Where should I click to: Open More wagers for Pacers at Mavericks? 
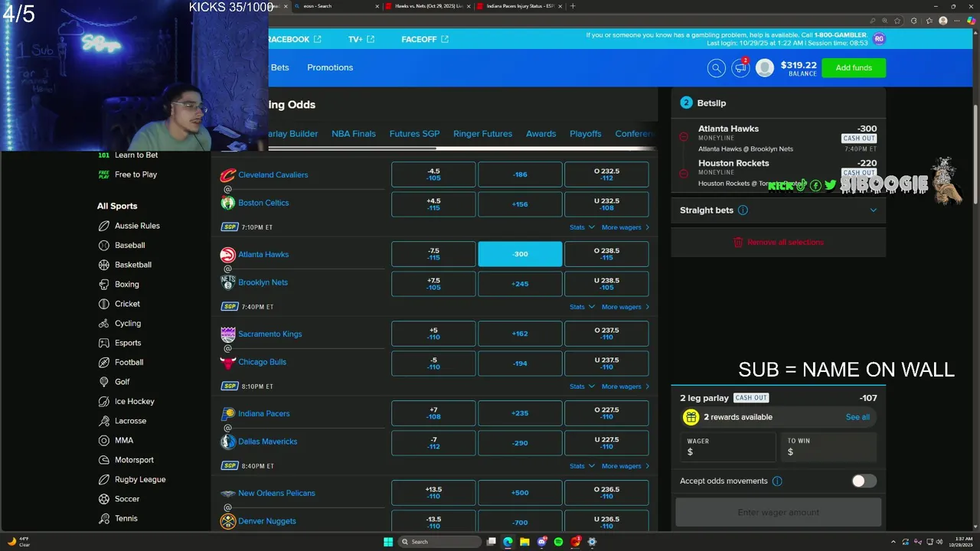626,466
